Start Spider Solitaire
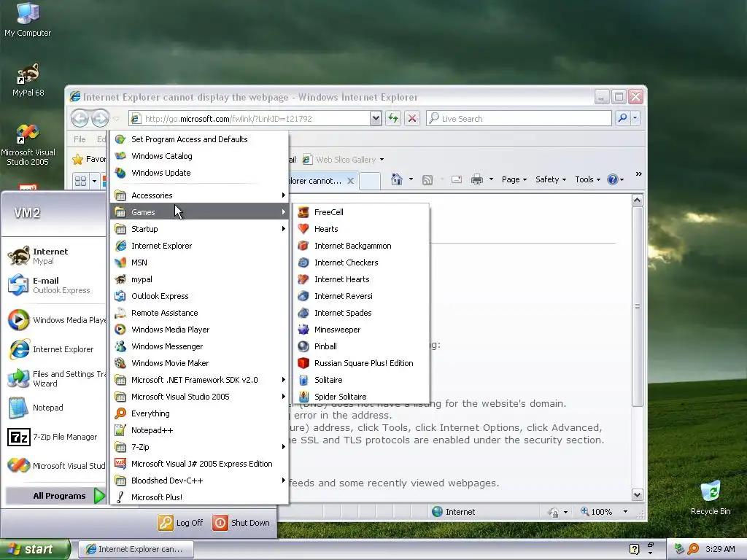 (361, 397)
